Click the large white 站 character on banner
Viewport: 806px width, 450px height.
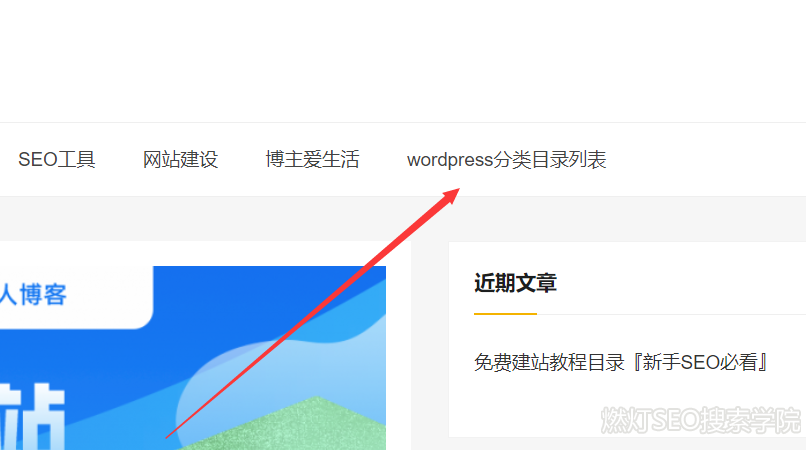(x=33, y=417)
